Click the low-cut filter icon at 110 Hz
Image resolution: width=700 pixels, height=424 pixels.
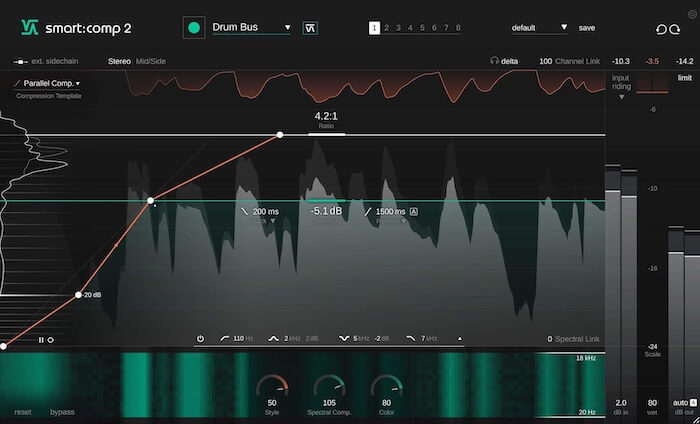pos(225,339)
